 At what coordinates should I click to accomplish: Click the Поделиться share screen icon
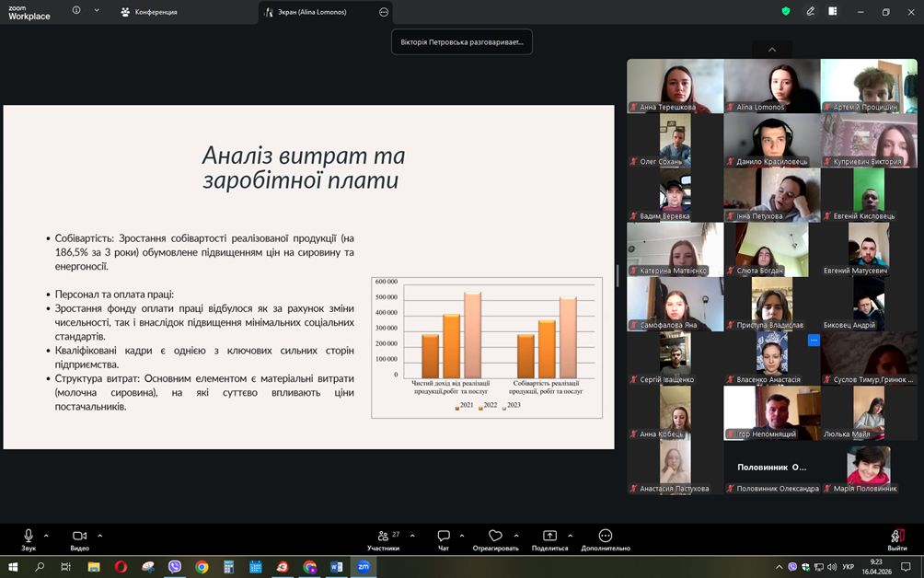[549, 539]
